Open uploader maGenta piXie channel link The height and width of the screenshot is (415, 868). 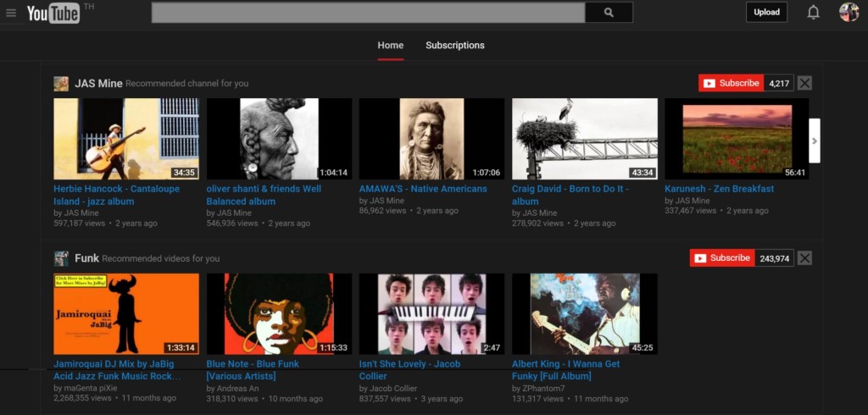(x=90, y=388)
